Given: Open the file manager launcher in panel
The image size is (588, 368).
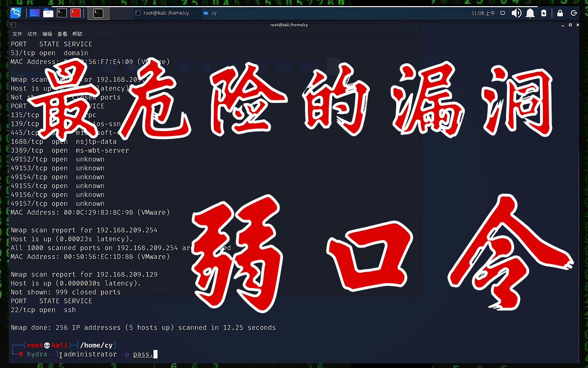Looking at the screenshot, I should point(48,13).
